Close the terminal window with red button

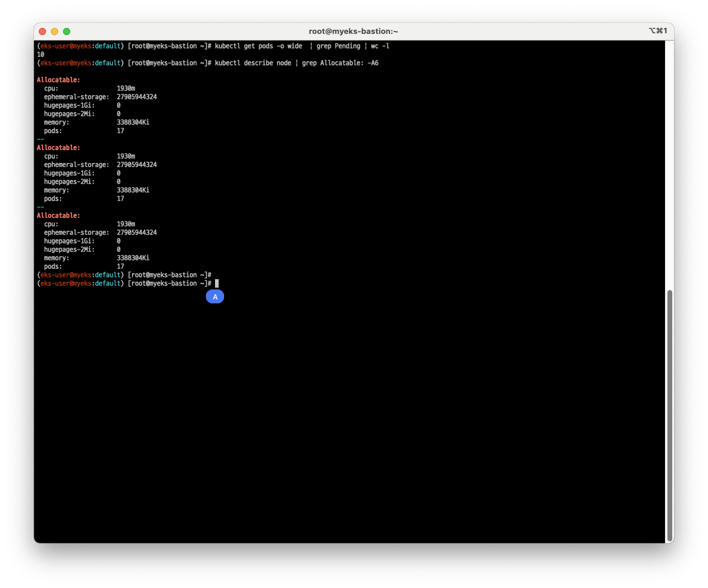click(42, 31)
